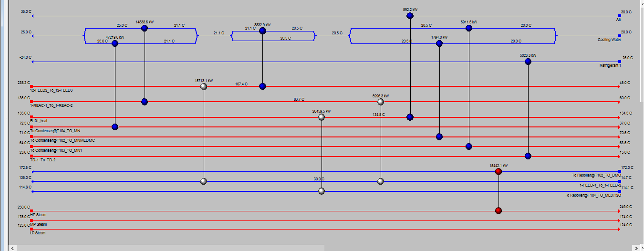Select the 5996.3 kW grey exchanger node
Image resolution: width=644 pixels, height=251 pixels.
(x=380, y=102)
